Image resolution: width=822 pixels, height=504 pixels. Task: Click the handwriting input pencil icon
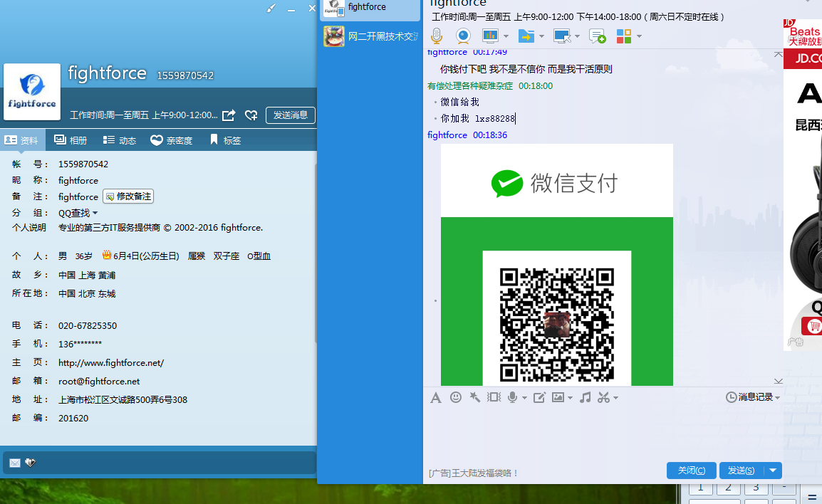(x=539, y=398)
